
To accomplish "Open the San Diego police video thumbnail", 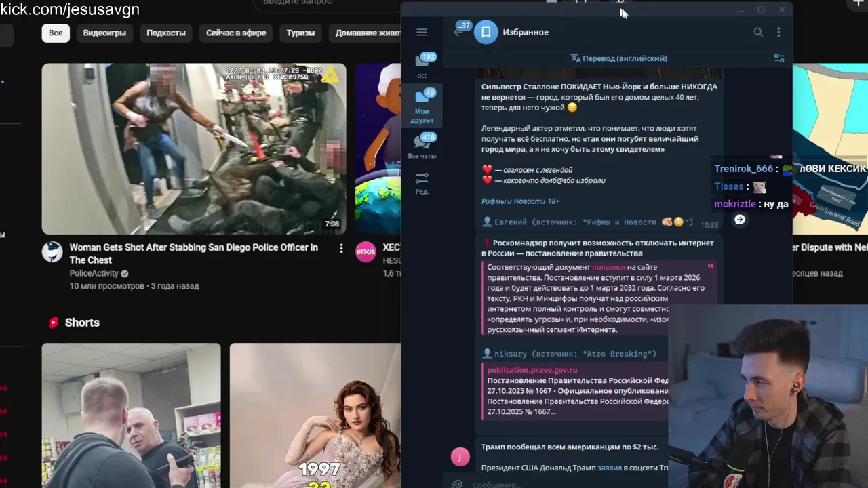I will 194,149.
